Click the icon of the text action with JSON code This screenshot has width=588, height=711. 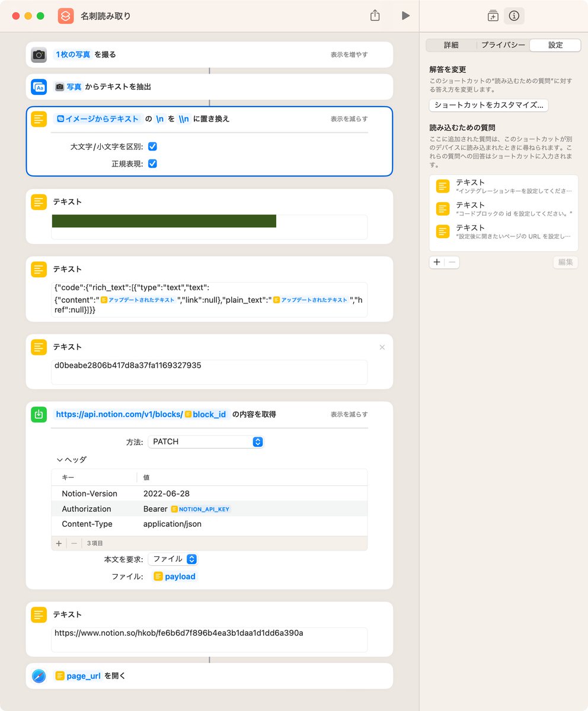point(39,269)
